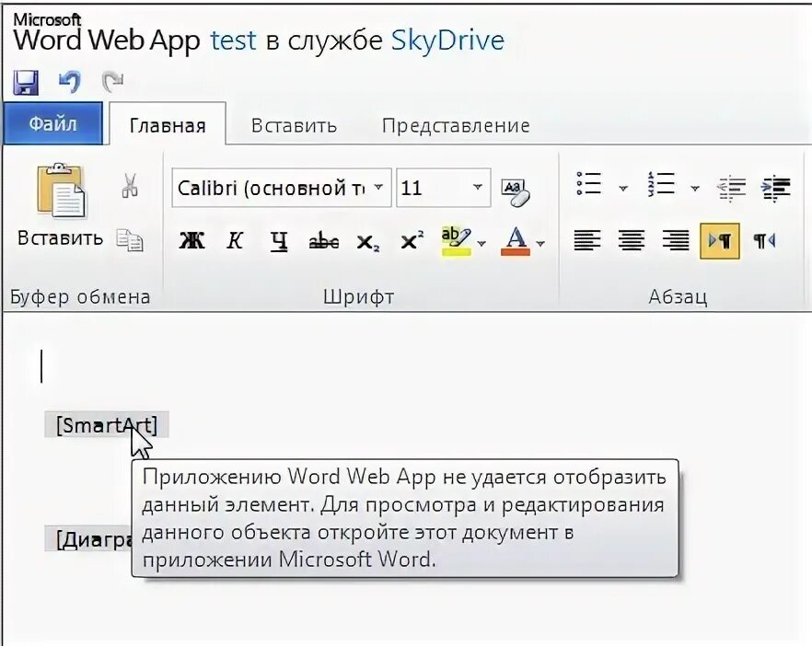Click the Буфер обмена group label
This screenshot has width=812, height=646.
(80, 296)
